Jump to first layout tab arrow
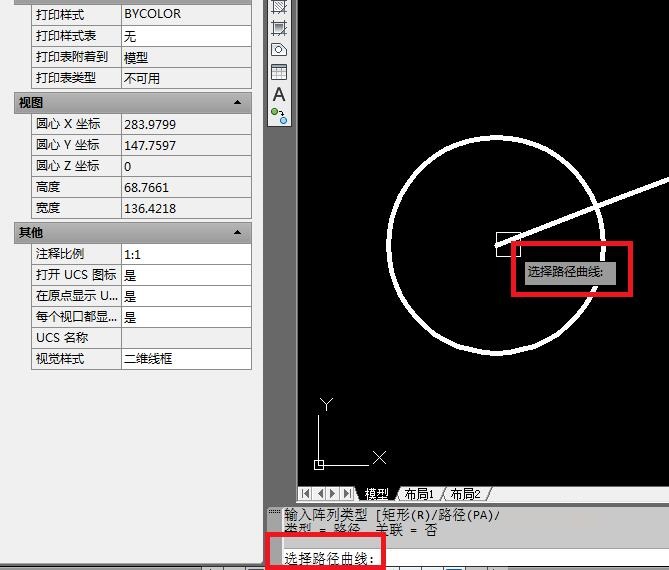Screen dimensions: 669x570 305,494
